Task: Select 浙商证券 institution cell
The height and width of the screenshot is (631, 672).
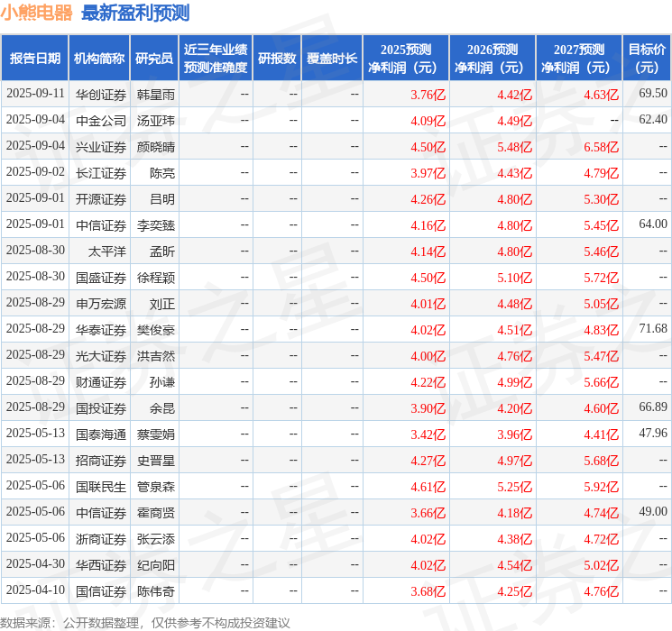Action: (x=101, y=539)
